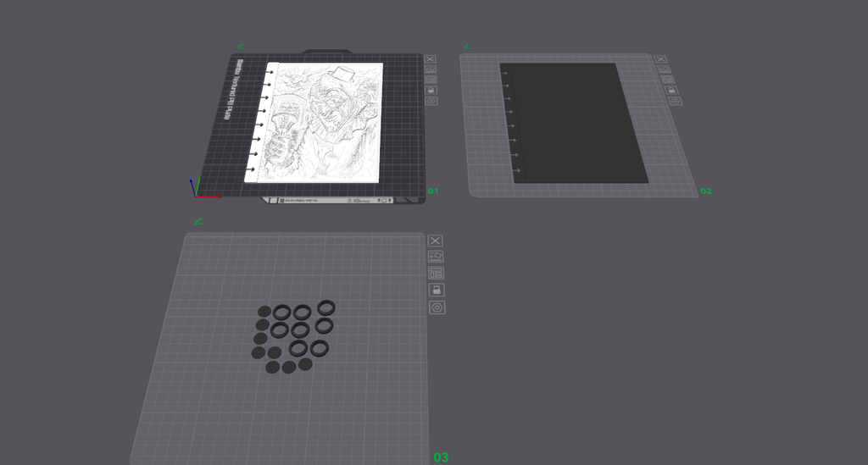Screen dimensions: 868x465
Task: Click the Bambu Textured PEI Plate label
Action: coord(233,90)
